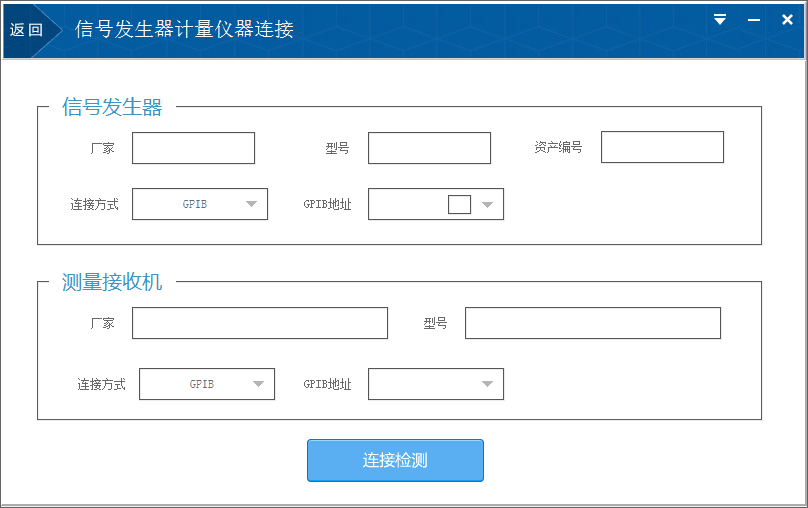Click the 信号发生器 厂家 input field
Image resolution: width=808 pixels, height=508 pixels.
coord(193,148)
